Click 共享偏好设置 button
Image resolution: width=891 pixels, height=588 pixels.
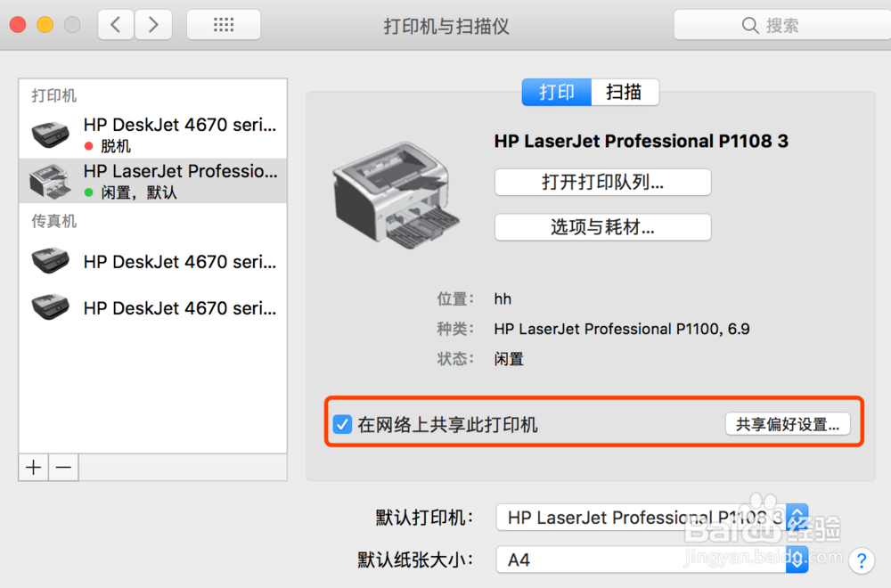coord(788,425)
